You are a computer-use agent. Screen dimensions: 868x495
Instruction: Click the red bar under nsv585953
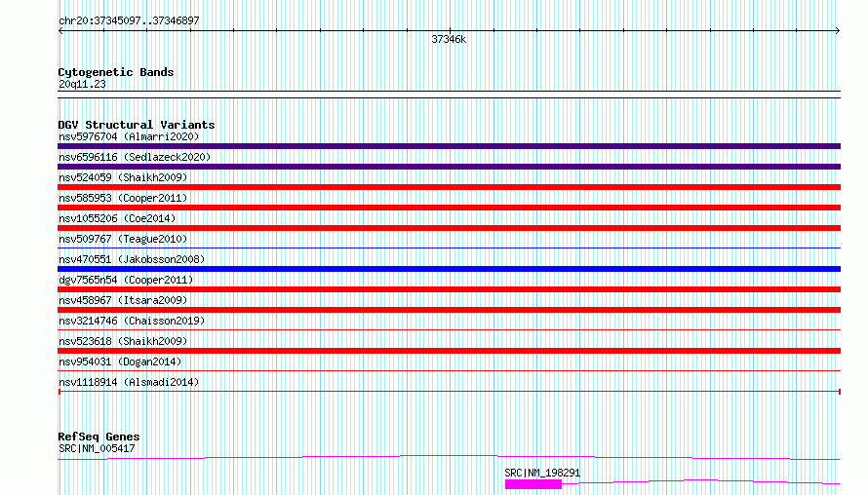coord(449,208)
